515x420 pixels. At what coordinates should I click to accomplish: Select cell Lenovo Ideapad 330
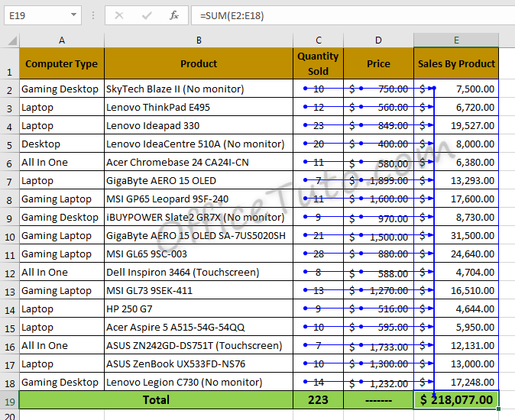click(x=199, y=125)
